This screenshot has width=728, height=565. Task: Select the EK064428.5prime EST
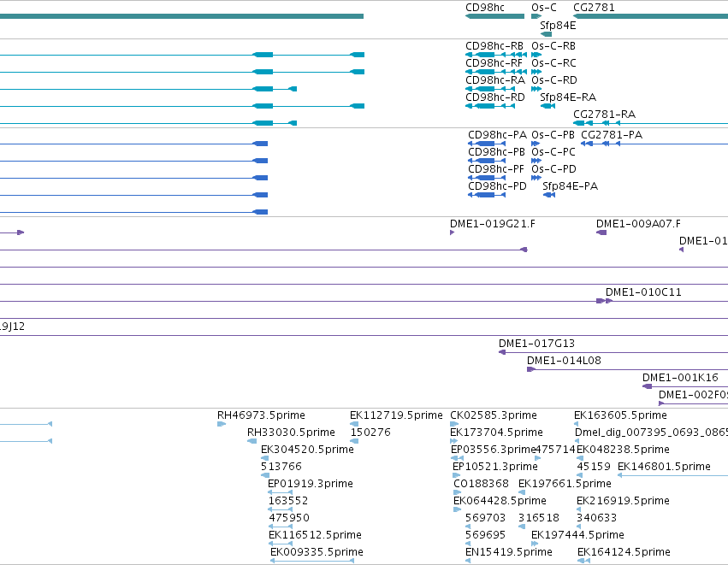click(458, 509)
